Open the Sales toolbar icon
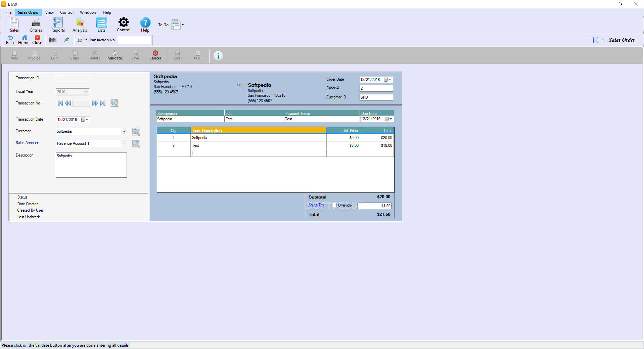Viewport: 644px width, 349px height. (x=14, y=25)
